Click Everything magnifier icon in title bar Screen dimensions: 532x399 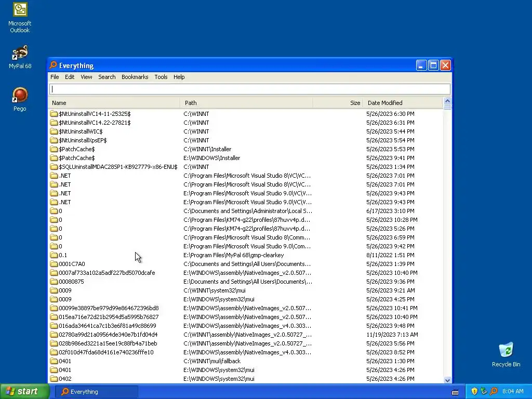tap(53, 65)
